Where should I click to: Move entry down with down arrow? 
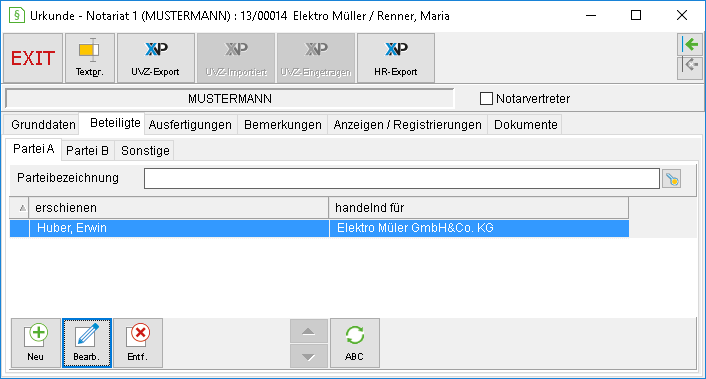pyautogui.click(x=308, y=356)
